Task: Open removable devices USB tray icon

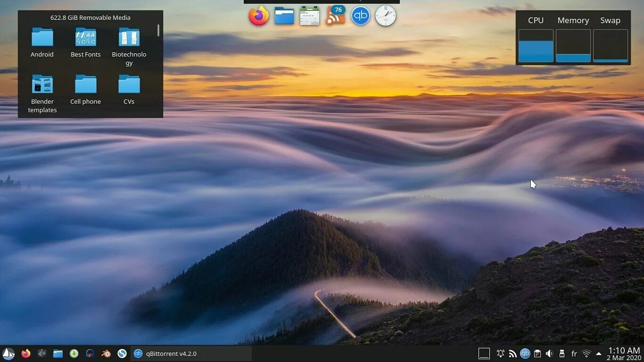Action: click(x=562, y=354)
